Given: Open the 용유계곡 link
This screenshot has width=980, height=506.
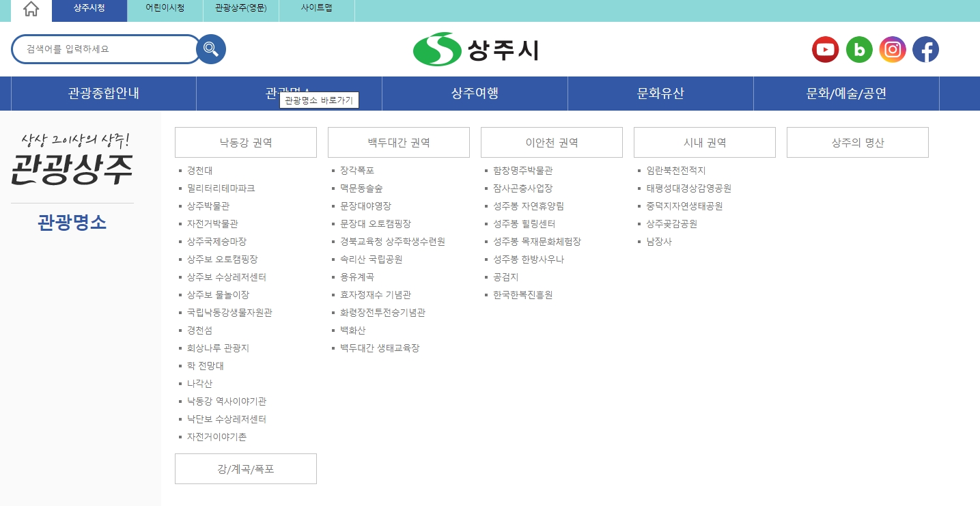Looking at the screenshot, I should coord(357,277).
